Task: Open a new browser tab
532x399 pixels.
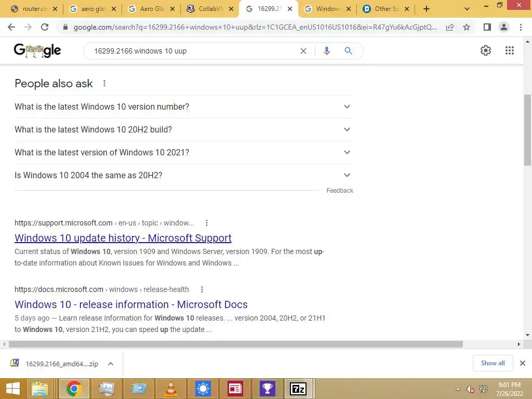Action: click(x=427, y=9)
